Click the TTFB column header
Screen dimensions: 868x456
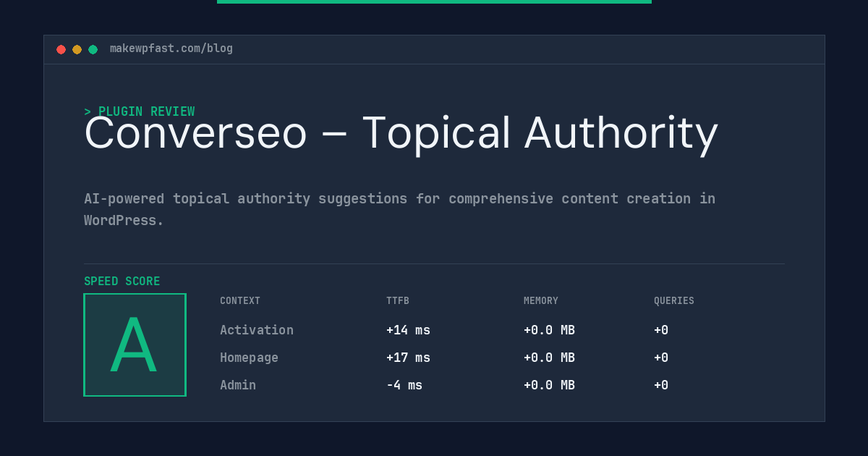pyautogui.click(x=398, y=301)
